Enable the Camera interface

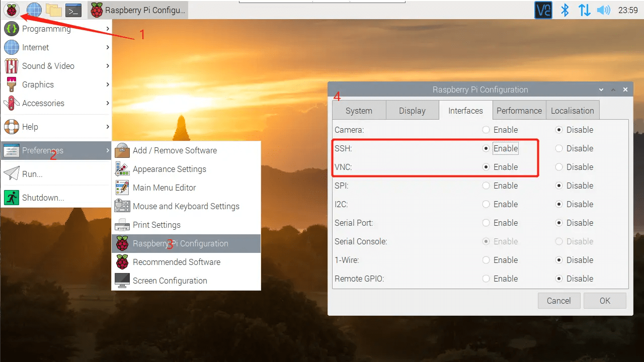[x=486, y=130]
